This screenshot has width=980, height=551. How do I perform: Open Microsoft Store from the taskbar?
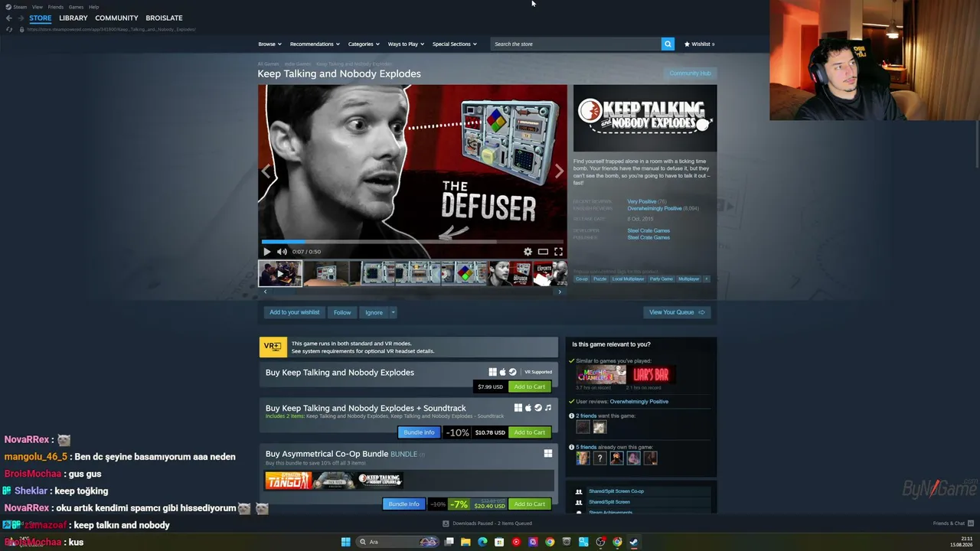499,542
